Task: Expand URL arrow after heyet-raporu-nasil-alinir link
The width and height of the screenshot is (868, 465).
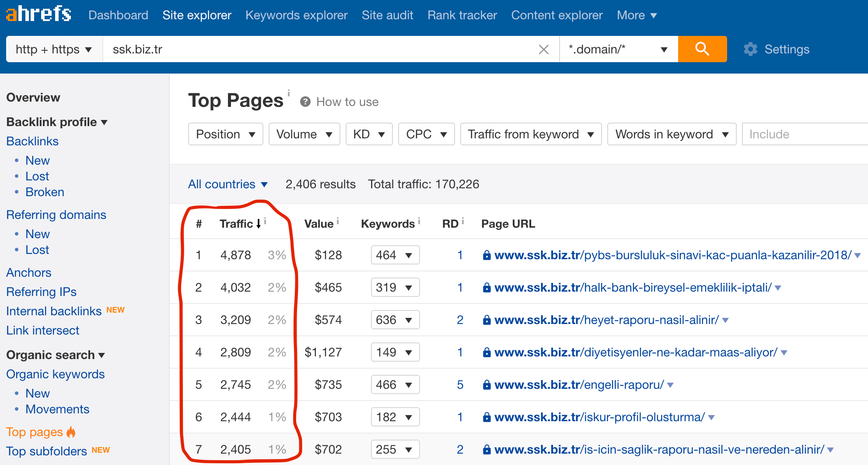Action: tap(725, 320)
